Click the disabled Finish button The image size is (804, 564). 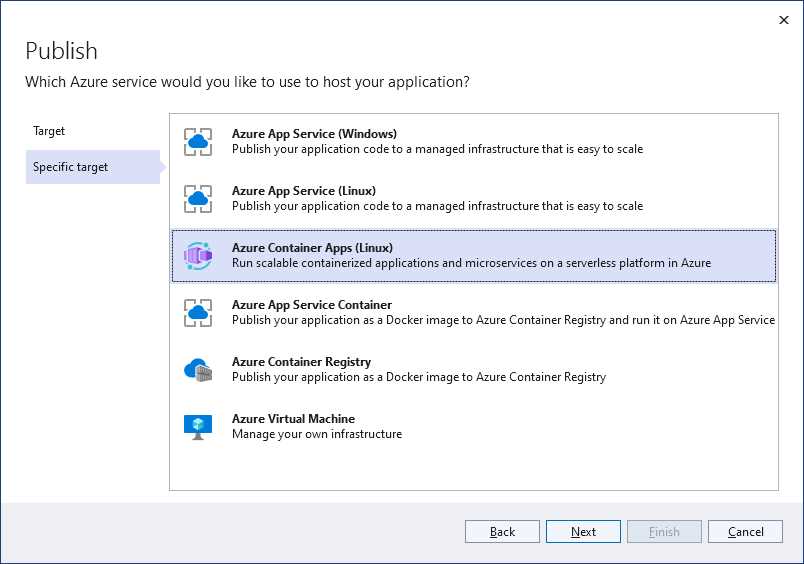tap(664, 532)
